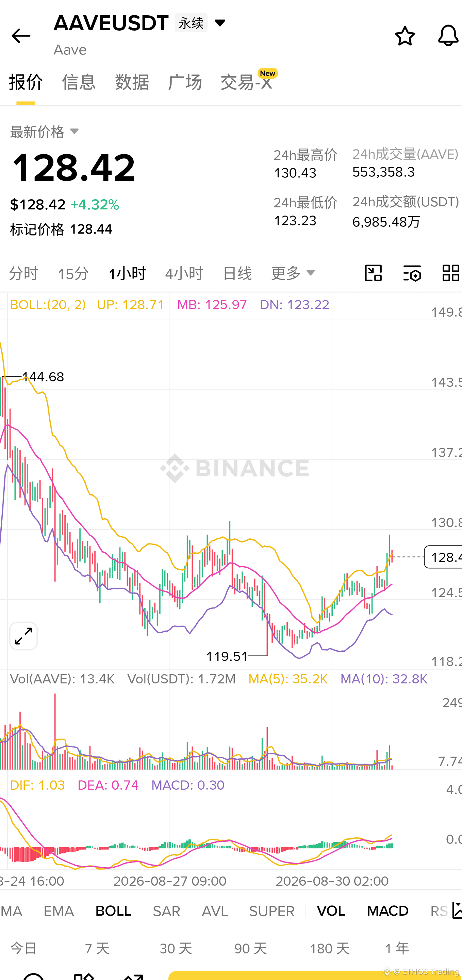Tap the large 128.42 last price
The image size is (462, 980).
[x=73, y=168]
